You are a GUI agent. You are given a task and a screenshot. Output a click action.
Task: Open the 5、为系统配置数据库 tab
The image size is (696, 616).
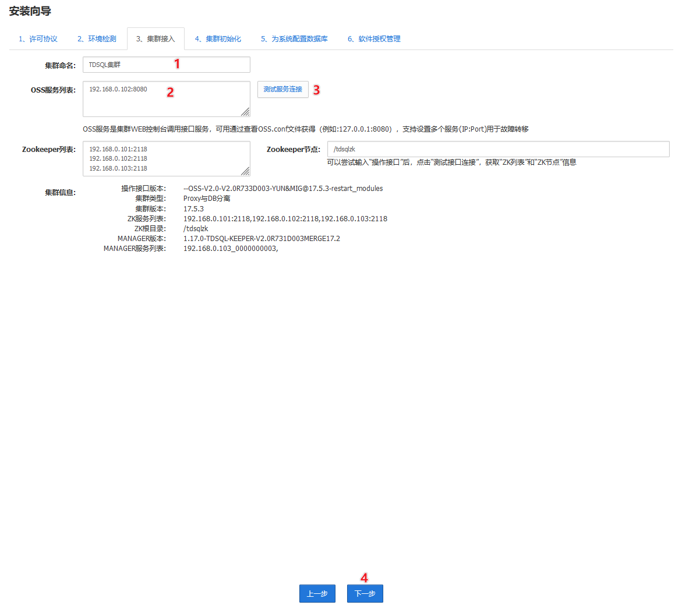(x=294, y=39)
